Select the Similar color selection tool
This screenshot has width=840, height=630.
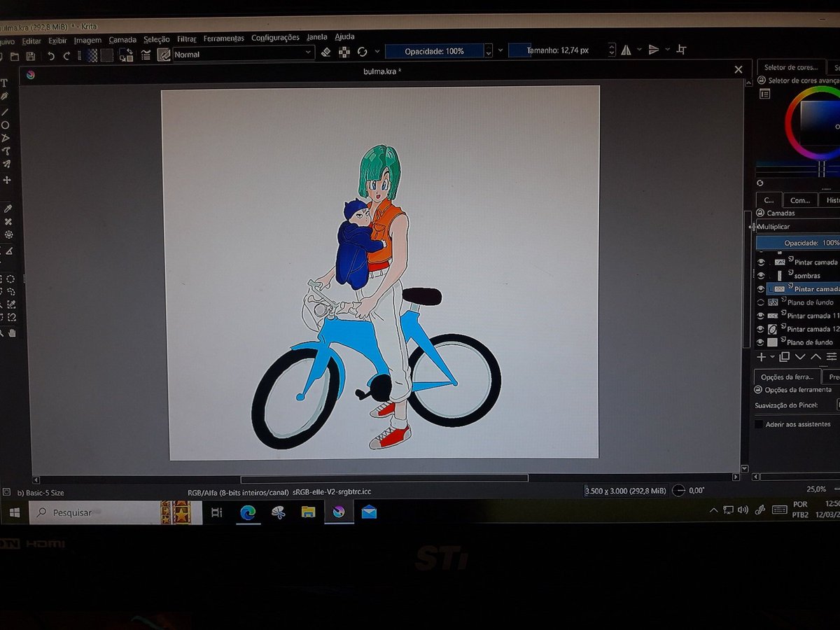[x=11, y=304]
